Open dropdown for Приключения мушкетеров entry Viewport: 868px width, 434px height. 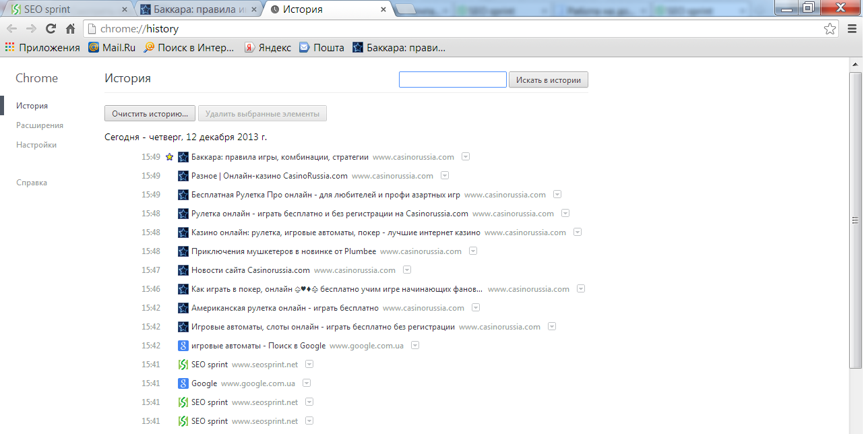tap(473, 251)
